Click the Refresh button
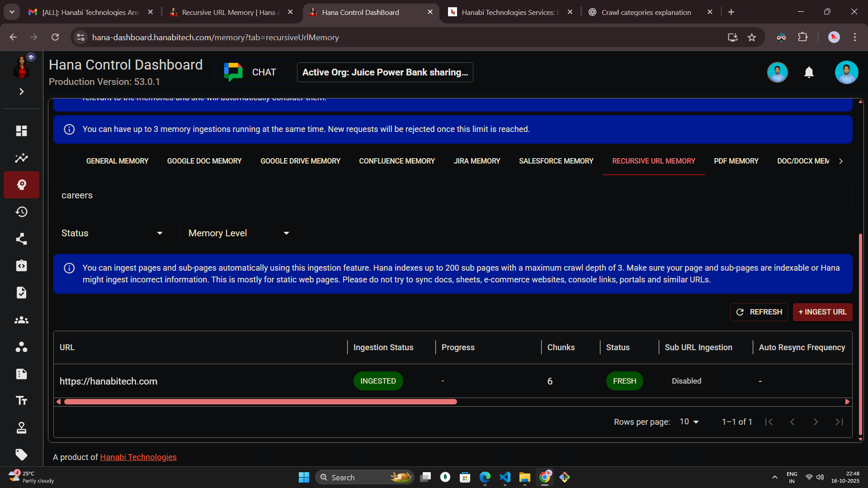The image size is (868, 488). 759,312
